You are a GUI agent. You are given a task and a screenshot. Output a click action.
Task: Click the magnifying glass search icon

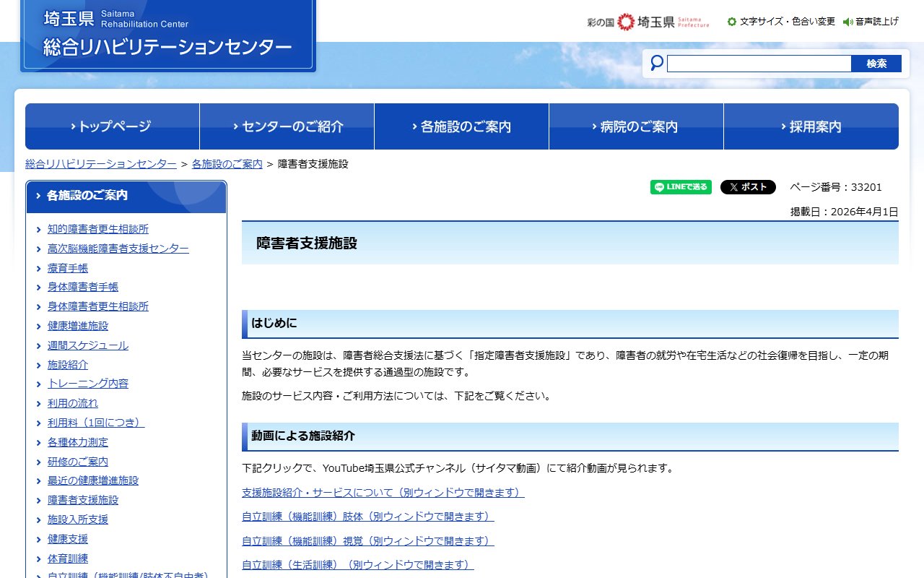coord(656,64)
